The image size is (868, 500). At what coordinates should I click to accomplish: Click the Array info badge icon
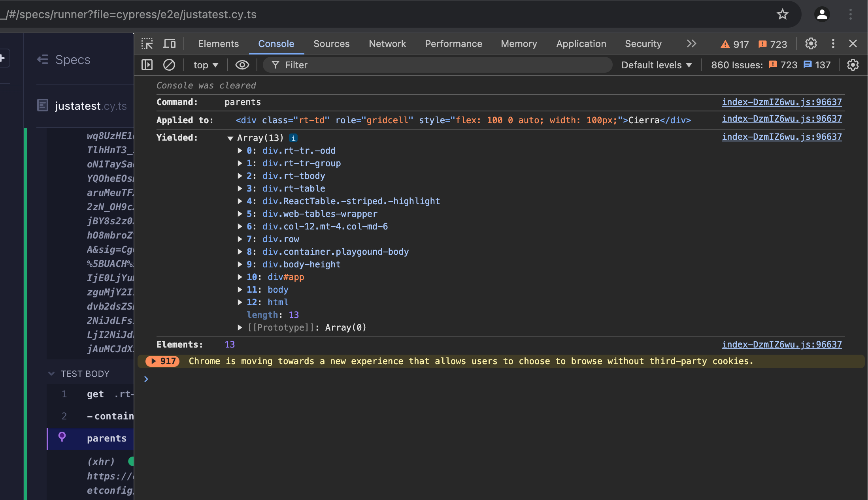click(x=293, y=138)
